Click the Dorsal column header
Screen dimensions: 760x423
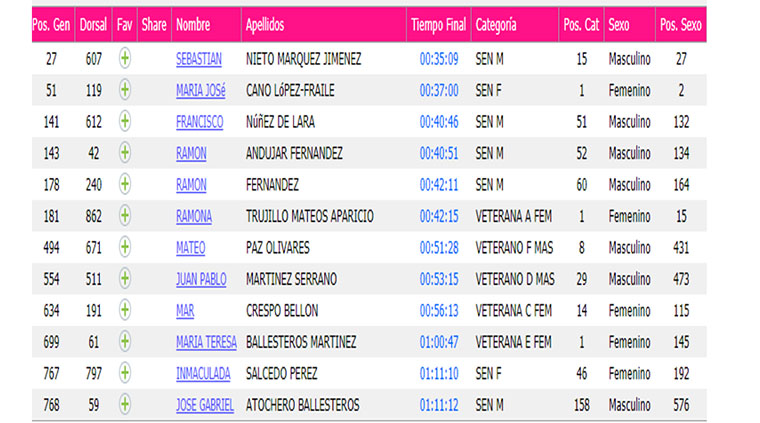[x=93, y=25]
